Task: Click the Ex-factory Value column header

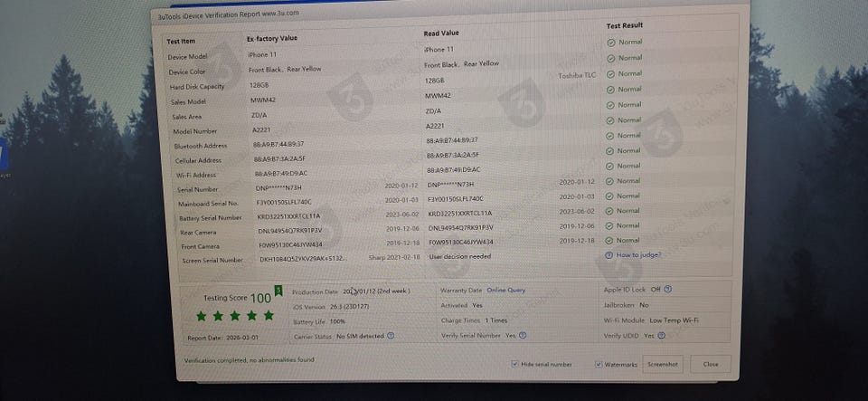Action: [x=272, y=38]
